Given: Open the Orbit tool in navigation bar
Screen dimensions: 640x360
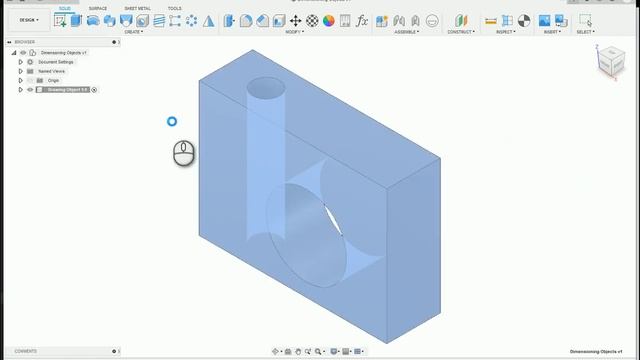Looking at the screenshot, I should pos(276,351).
